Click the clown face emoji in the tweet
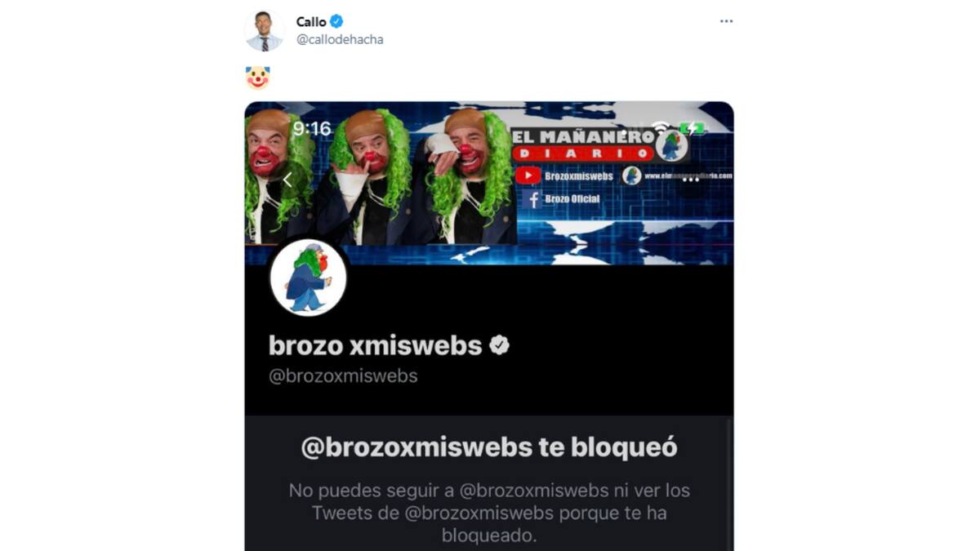 click(x=257, y=78)
